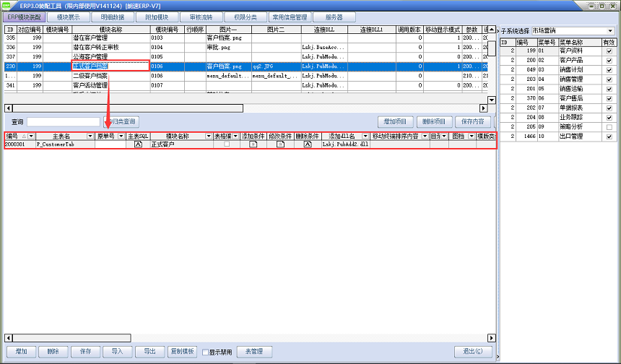Click the 删除条件 icon in the grid row

308,144
